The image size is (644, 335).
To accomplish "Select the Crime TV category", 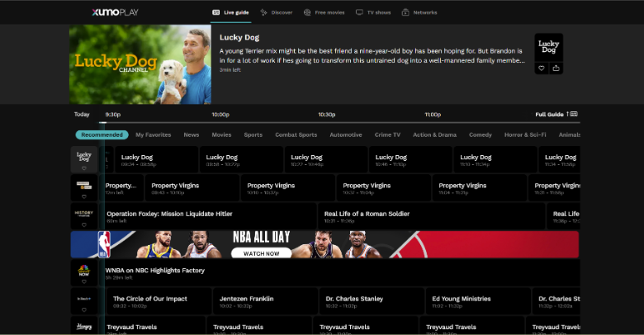I will coord(387,134).
